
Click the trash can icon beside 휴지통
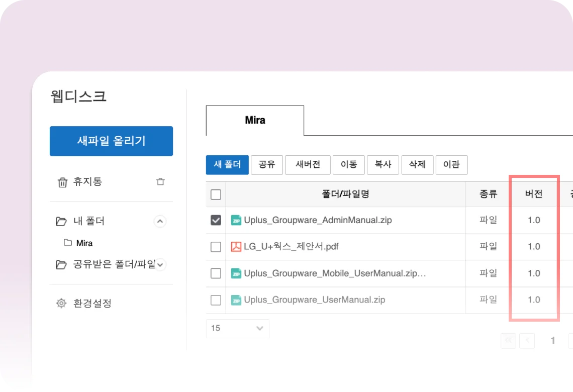pyautogui.click(x=62, y=182)
